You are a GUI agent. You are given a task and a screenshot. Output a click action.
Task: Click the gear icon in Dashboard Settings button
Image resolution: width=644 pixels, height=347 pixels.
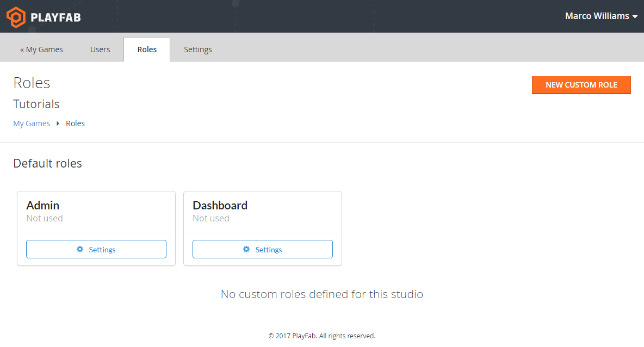[246, 249]
